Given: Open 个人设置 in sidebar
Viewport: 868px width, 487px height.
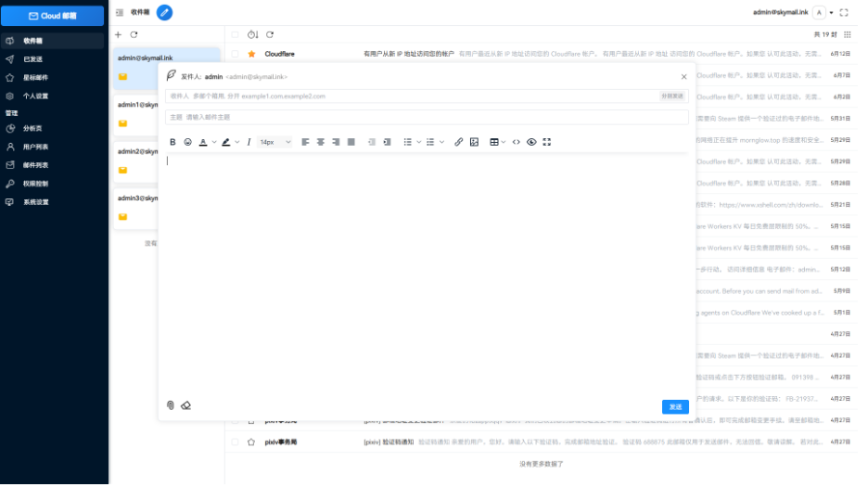Looking at the screenshot, I should pyautogui.click(x=53, y=97).
